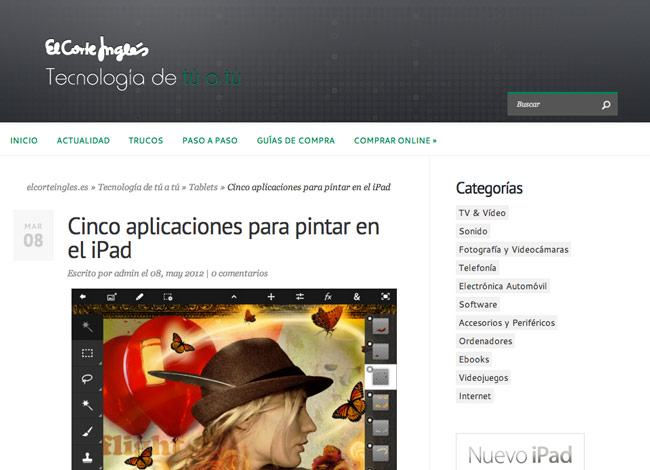
Task: Click the El Corte Inglés logo
Action: click(96, 48)
